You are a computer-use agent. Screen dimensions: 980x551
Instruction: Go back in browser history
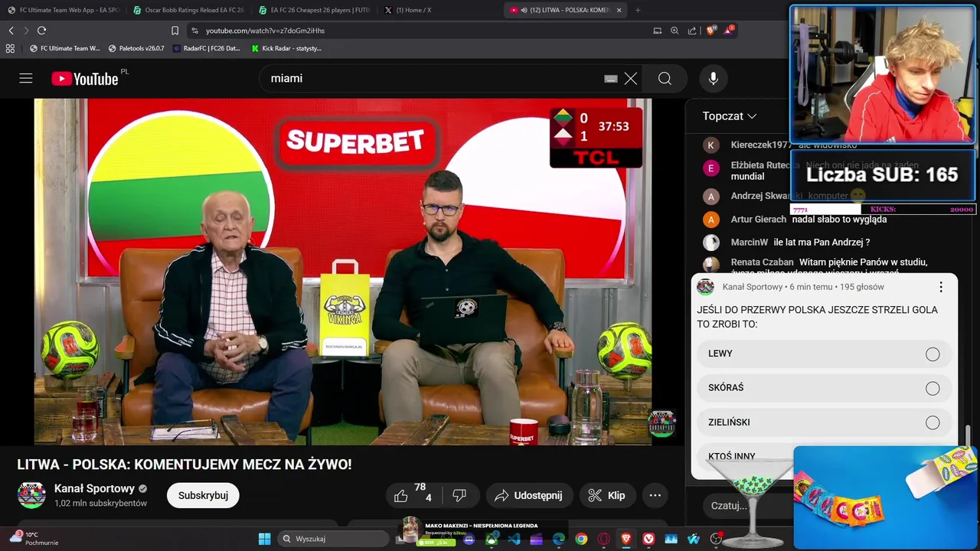(11, 31)
